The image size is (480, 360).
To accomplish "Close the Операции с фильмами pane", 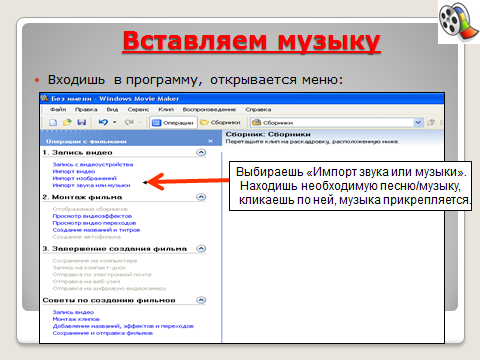I will coord(210,141).
